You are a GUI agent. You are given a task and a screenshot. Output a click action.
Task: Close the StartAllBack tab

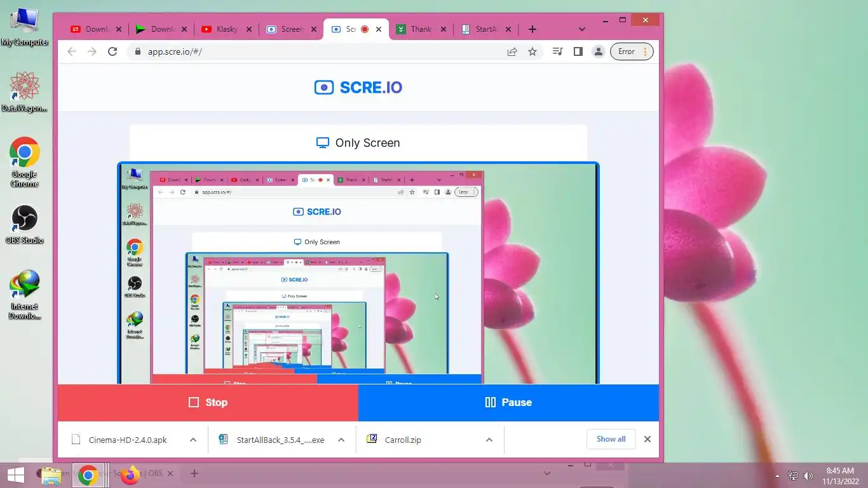click(x=508, y=29)
